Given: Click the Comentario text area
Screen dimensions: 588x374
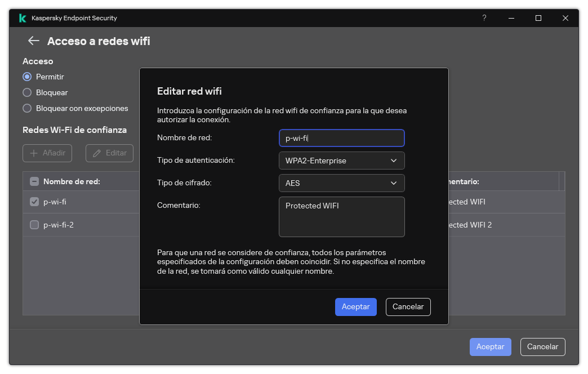Looking at the screenshot, I should (x=341, y=217).
